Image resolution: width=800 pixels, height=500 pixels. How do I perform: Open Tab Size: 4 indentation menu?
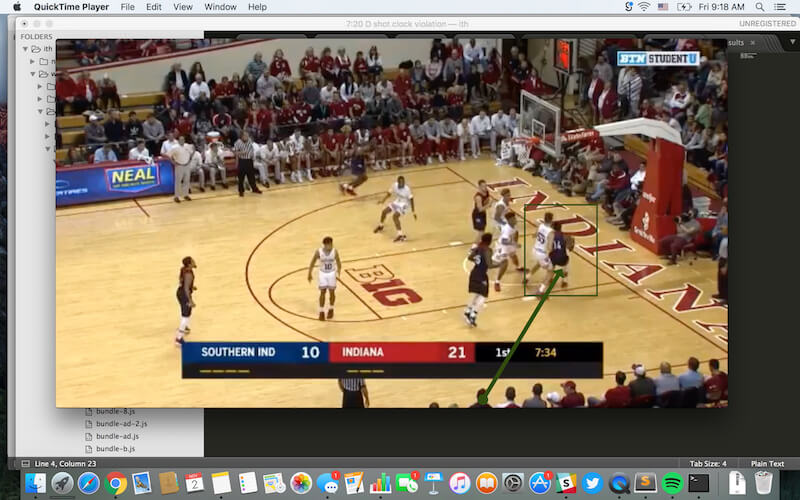tap(708, 463)
